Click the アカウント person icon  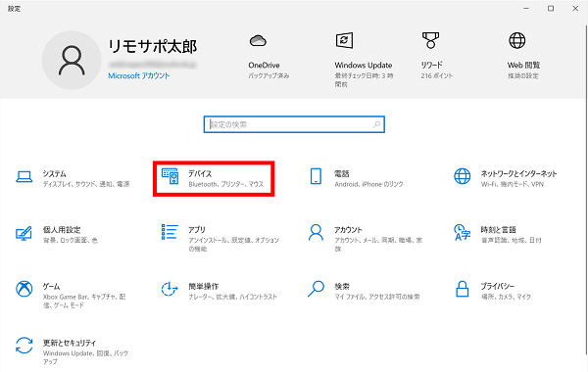tap(316, 233)
